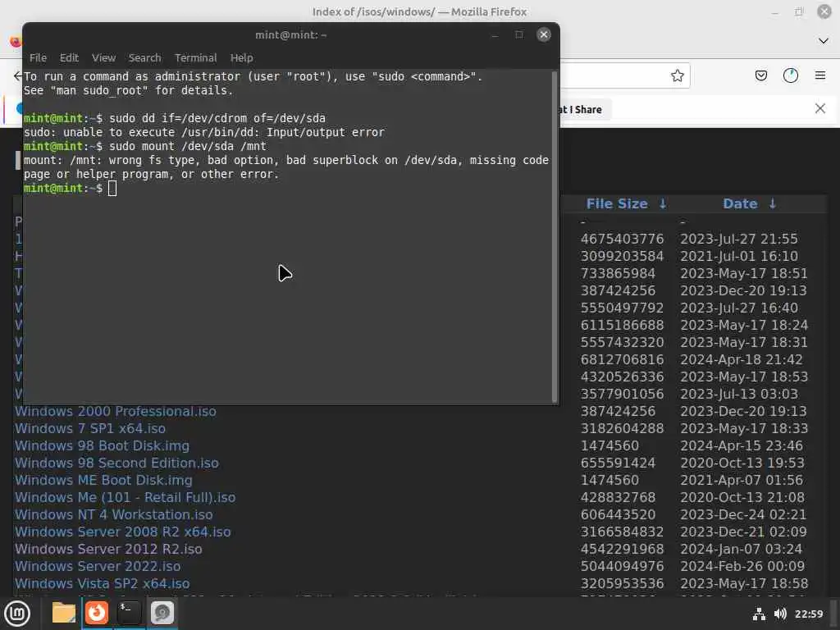840x630 pixels.
Task: Switch to the Terminal taskbar icon
Action: 129,613
